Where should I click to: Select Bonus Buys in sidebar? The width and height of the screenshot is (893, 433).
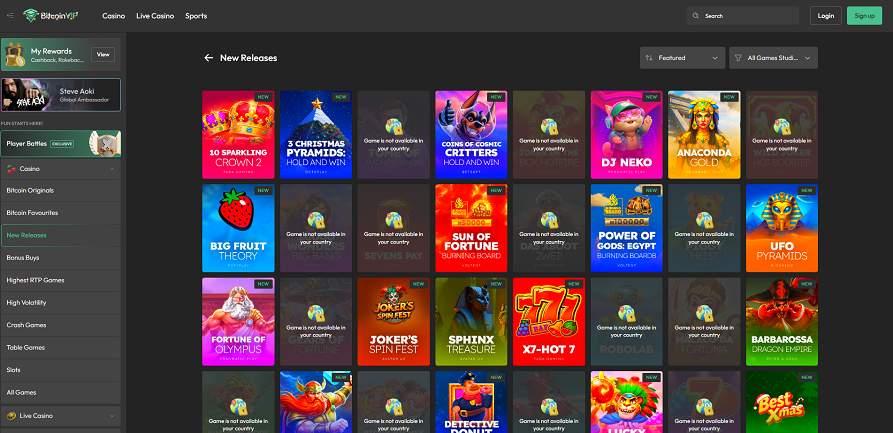coord(60,258)
